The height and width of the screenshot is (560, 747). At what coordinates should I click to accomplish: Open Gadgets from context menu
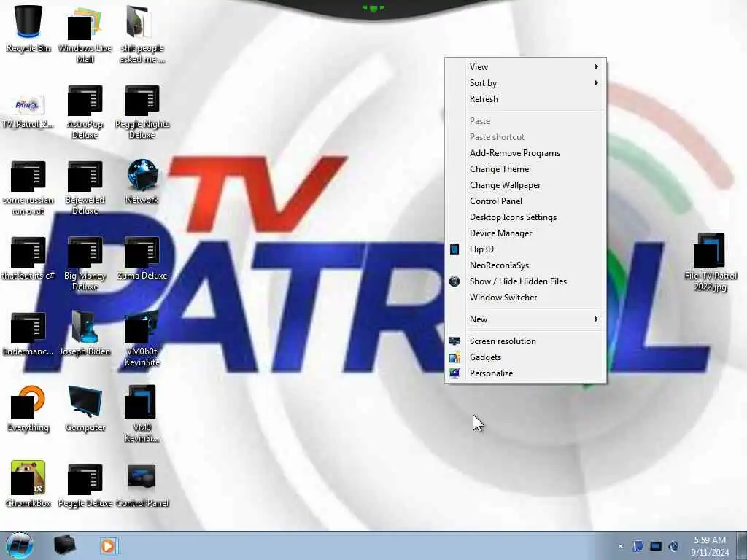[x=525, y=357]
